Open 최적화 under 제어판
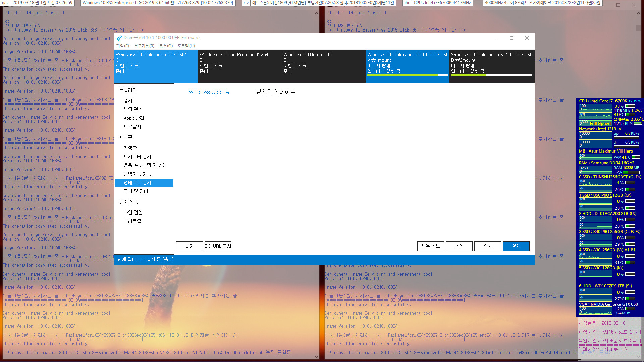This screenshot has height=362, width=644. [130, 148]
